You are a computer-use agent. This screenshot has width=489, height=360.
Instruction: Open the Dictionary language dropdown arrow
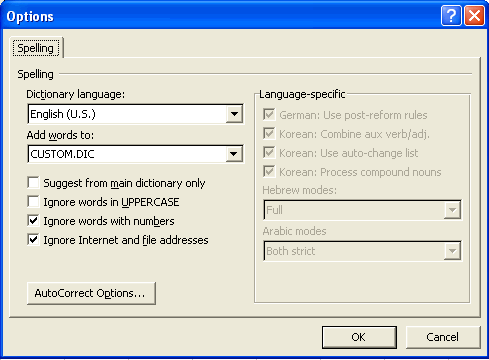click(234, 114)
